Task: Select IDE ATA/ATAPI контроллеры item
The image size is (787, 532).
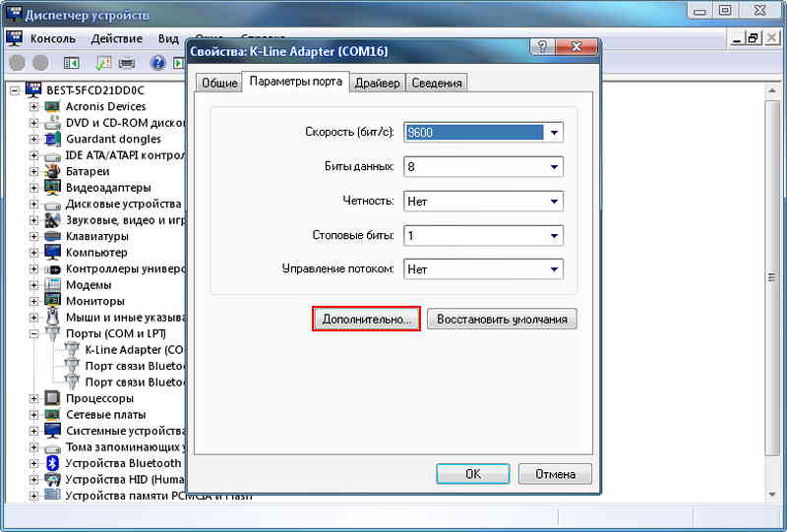Action: (x=126, y=155)
